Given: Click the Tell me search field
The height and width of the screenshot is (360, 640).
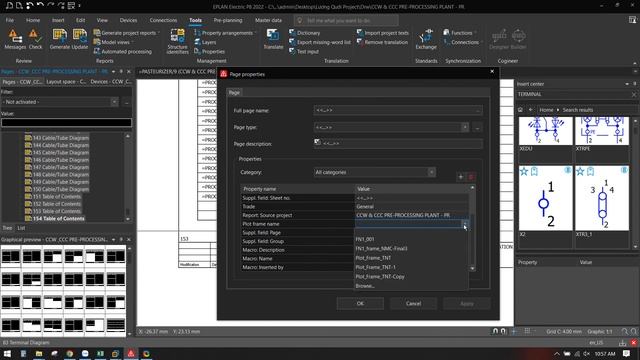Looking at the screenshot, I should (346, 20).
